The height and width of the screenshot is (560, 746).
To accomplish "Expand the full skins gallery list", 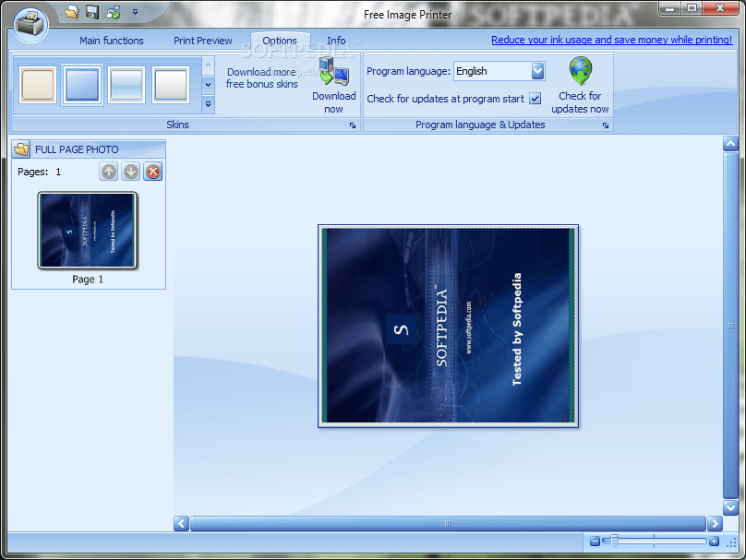I will click(x=209, y=104).
